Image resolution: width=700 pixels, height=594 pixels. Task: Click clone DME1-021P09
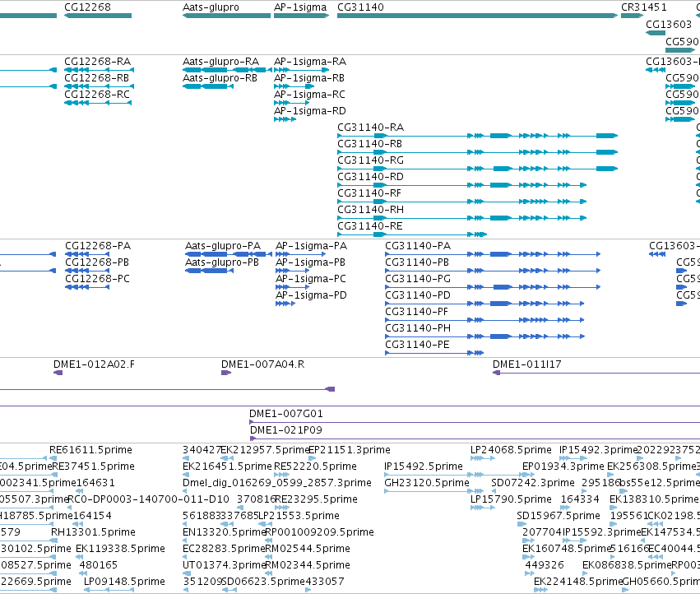coord(285,430)
